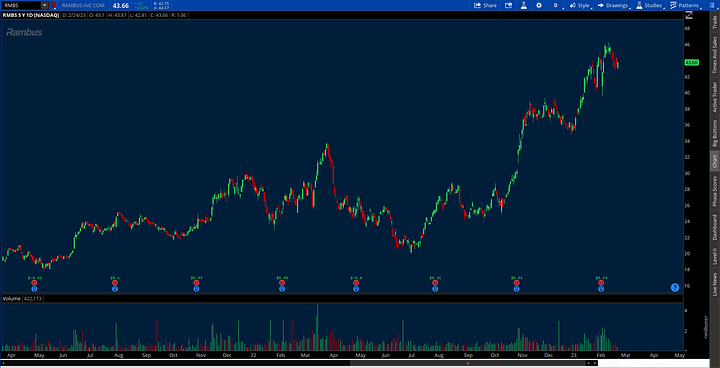The image size is (720, 368).
Task: Click the green 43.66 price bubble on axis
Action: [x=692, y=62]
